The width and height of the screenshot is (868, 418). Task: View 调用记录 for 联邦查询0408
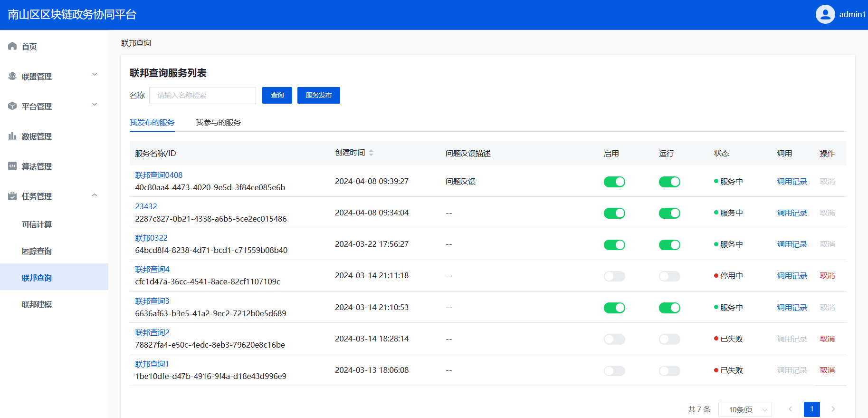(x=792, y=181)
